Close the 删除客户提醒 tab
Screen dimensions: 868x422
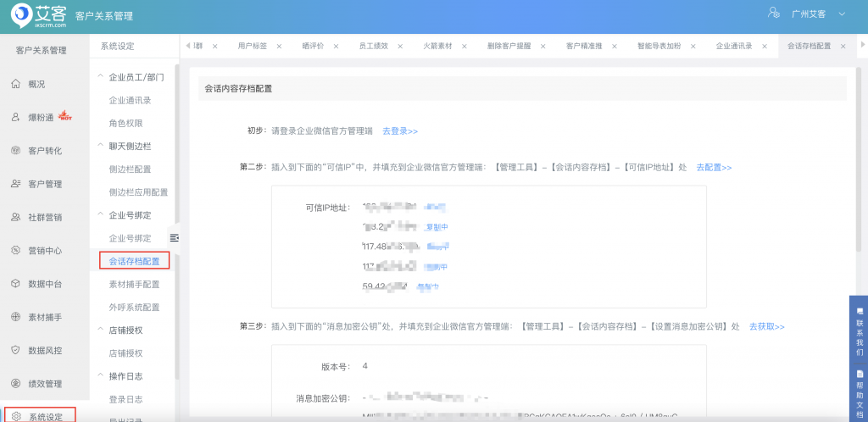[x=542, y=46]
